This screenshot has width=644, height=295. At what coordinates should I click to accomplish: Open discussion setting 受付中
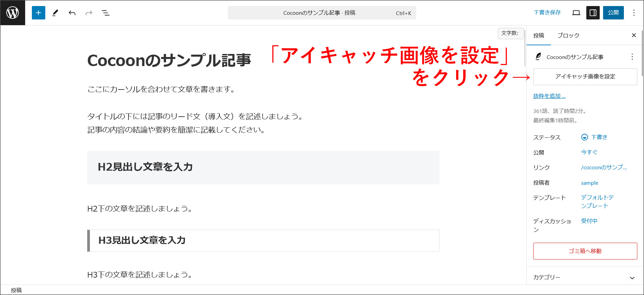(589, 221)
